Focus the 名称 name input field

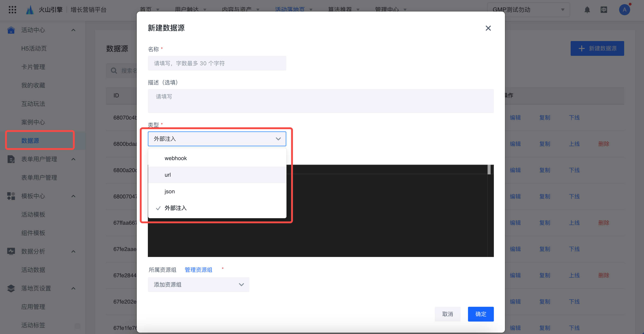(x=217, y=63)
